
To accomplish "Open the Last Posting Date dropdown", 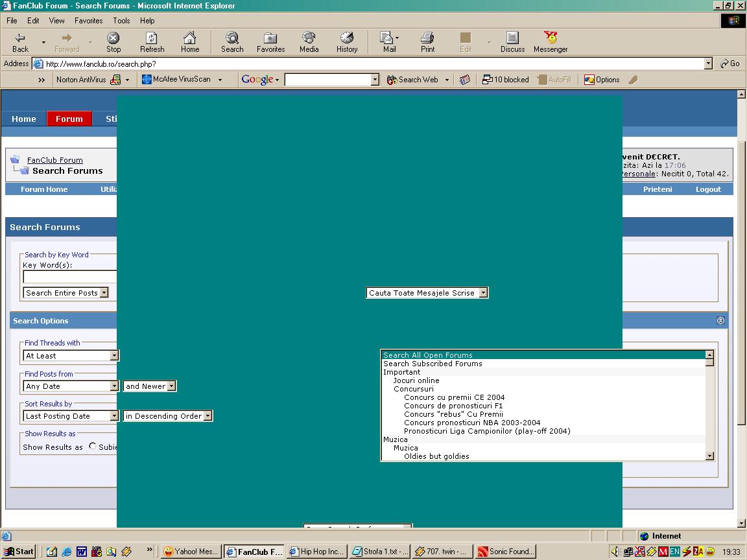I will coord(71,416).
